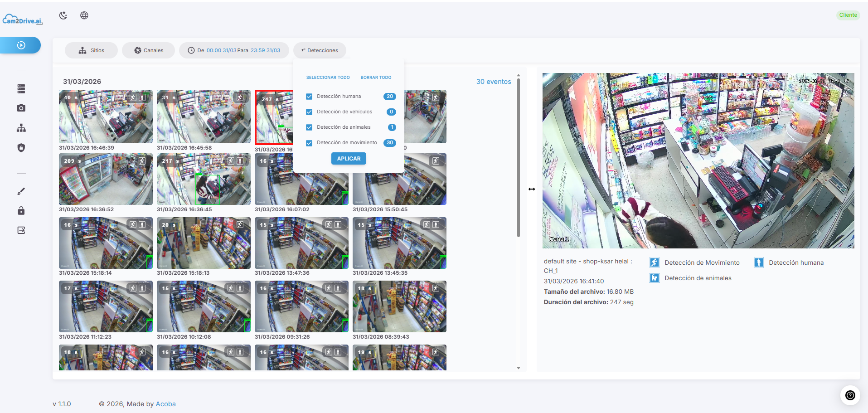Open the security shield sidebar icon
Viewport: 868px width, 413px height.
click(21, 148)
